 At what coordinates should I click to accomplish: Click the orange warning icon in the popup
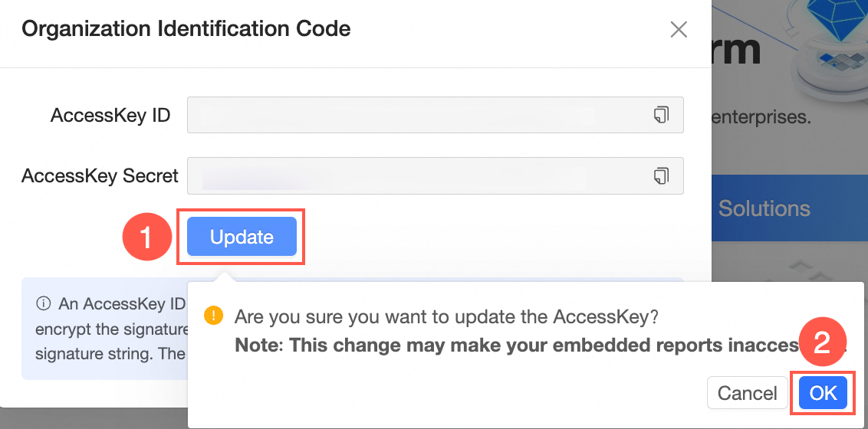pyautogui.click(x=213, y=315)
